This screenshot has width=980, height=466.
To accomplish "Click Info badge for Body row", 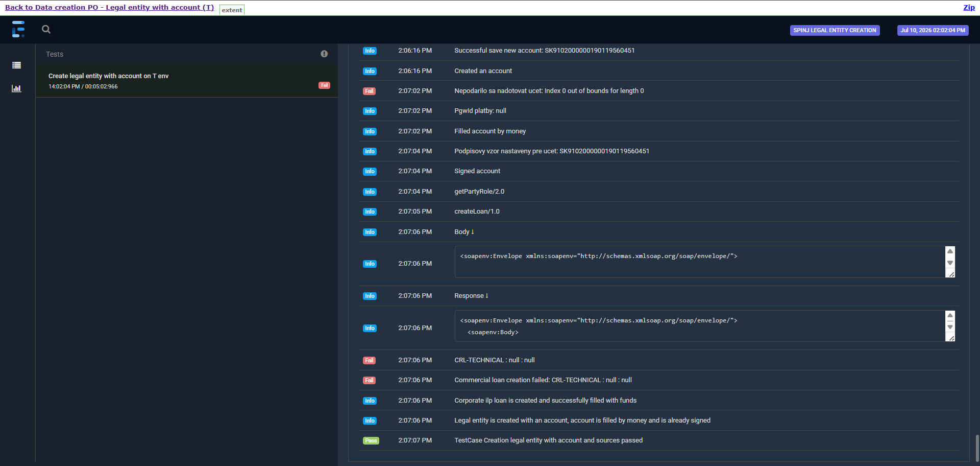I will click(x=370, y=232).
